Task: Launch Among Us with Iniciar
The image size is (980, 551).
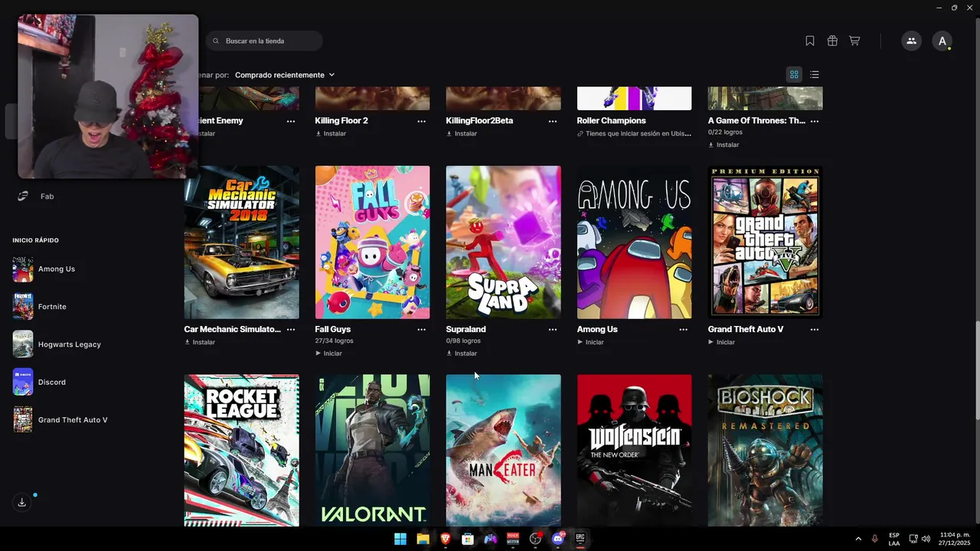Action: 590,342
